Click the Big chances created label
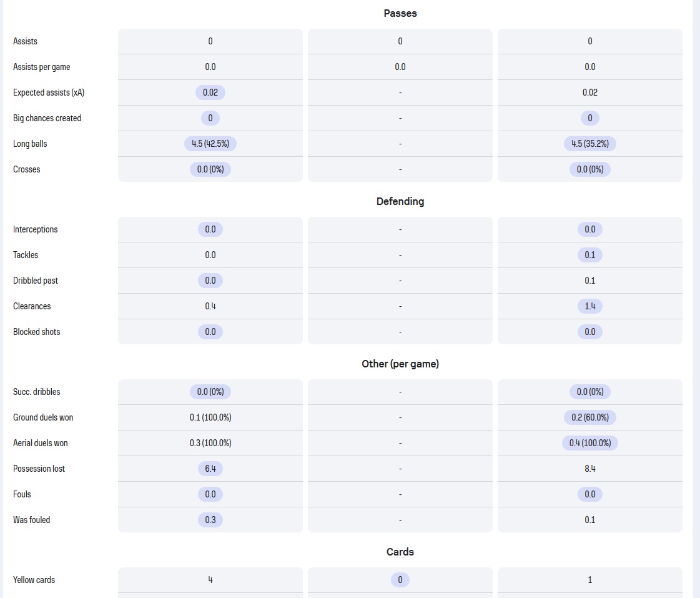Screen dimensions: 700x598 coord(47,118)
